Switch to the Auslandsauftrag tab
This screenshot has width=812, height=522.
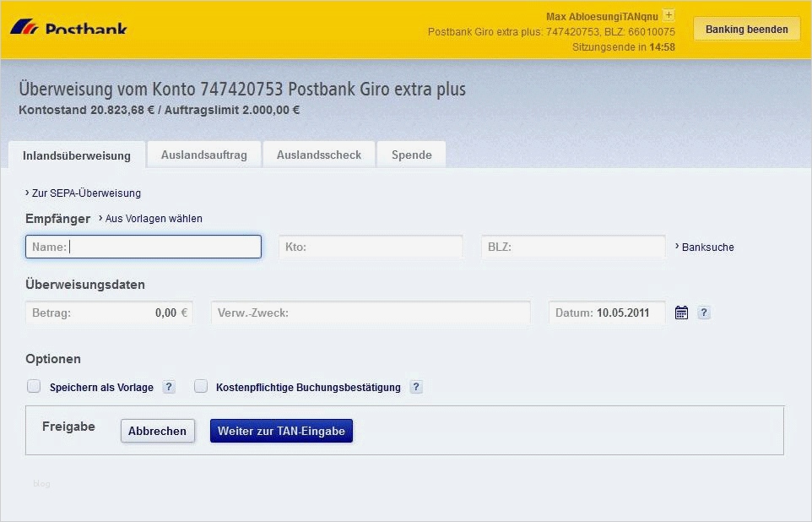[204, 155]
